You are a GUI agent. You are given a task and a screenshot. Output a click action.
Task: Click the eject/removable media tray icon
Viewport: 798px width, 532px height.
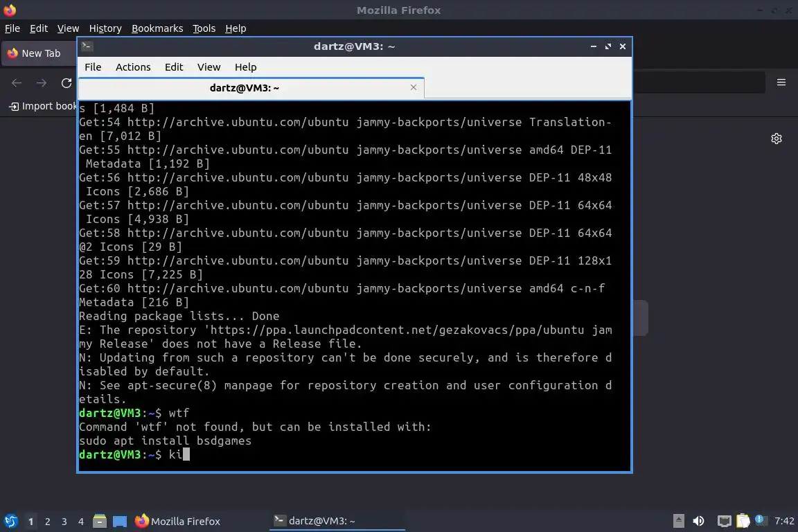tap(678, 521)
